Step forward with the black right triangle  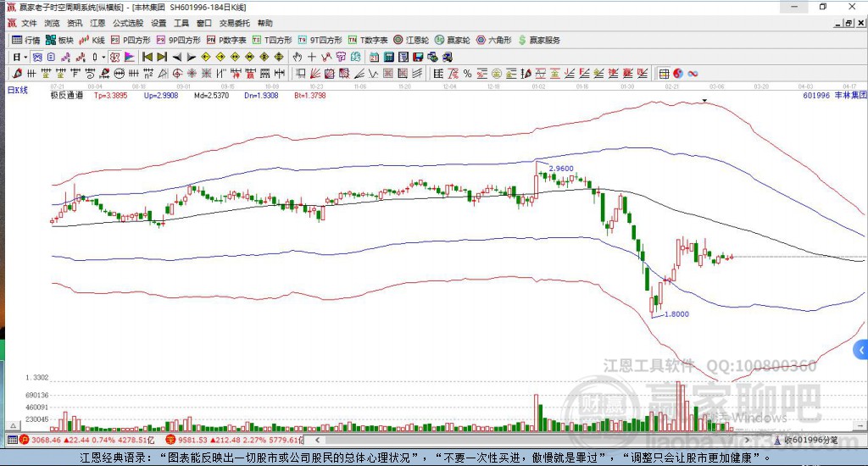(x=191, y=57)
